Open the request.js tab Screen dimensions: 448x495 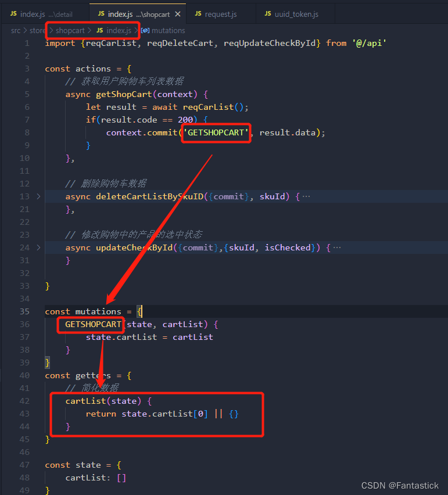point(220,14)
